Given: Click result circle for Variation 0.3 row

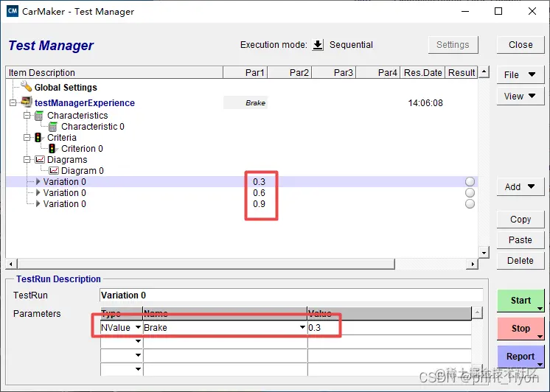Looking at the screenshot, I should 470,181.
